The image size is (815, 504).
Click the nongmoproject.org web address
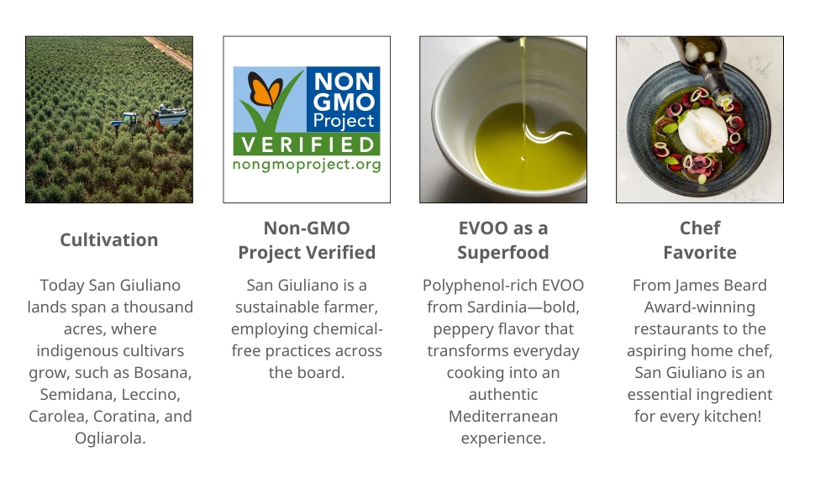coord(307,165)
